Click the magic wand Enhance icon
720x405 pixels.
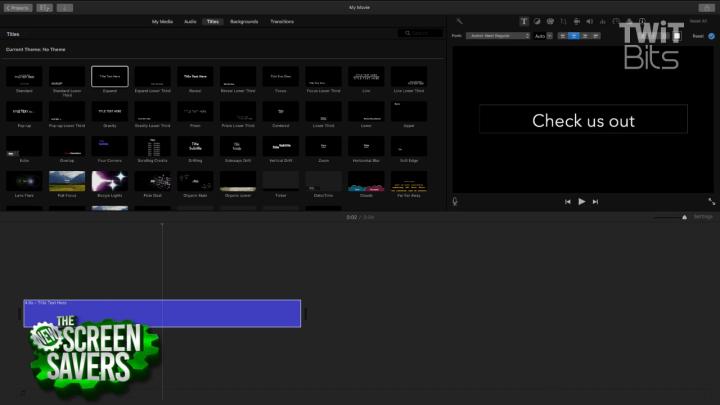click(x=459, y=20)
